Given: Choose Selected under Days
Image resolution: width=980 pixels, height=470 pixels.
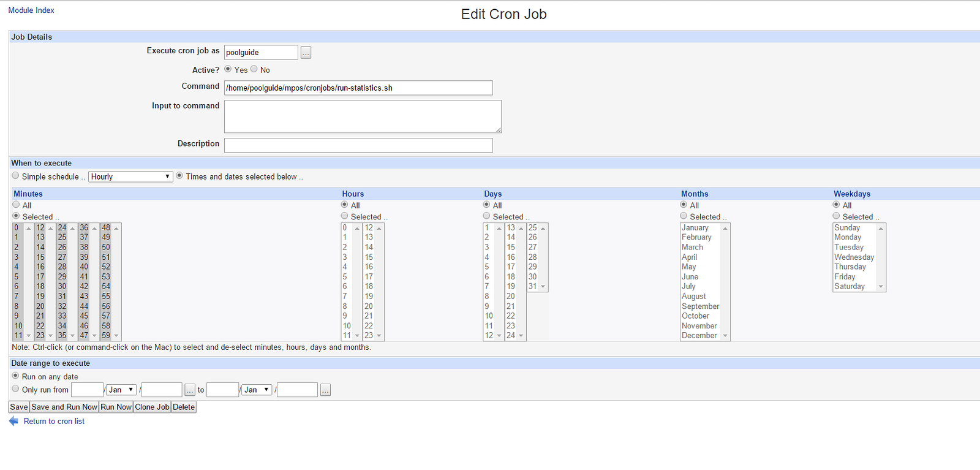Looking at the screenshot, I should click(486, 216).
